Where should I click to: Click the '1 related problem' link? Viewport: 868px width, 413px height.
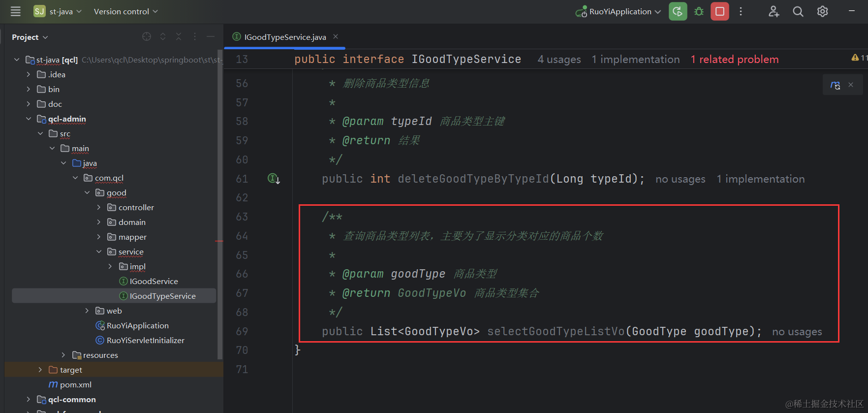tap(734, 60)
